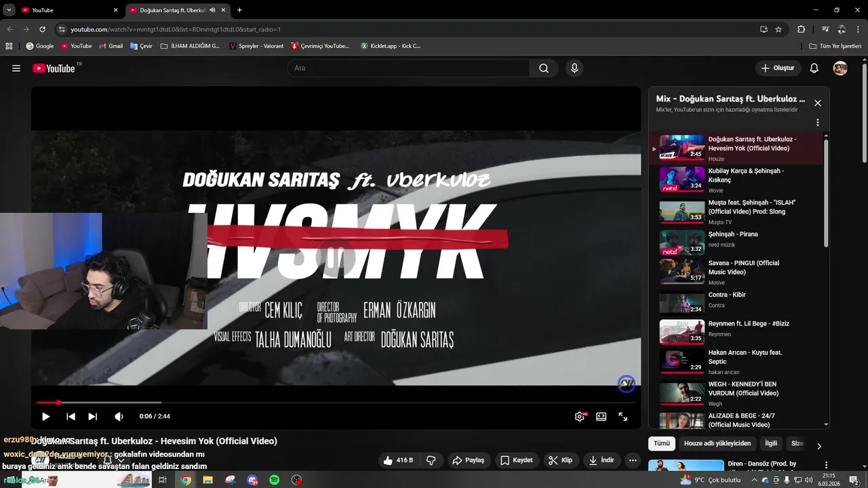The width and height of the screenshot is (868, 488).
Task: Download the video with İndir button
Action: pos(601,460)
